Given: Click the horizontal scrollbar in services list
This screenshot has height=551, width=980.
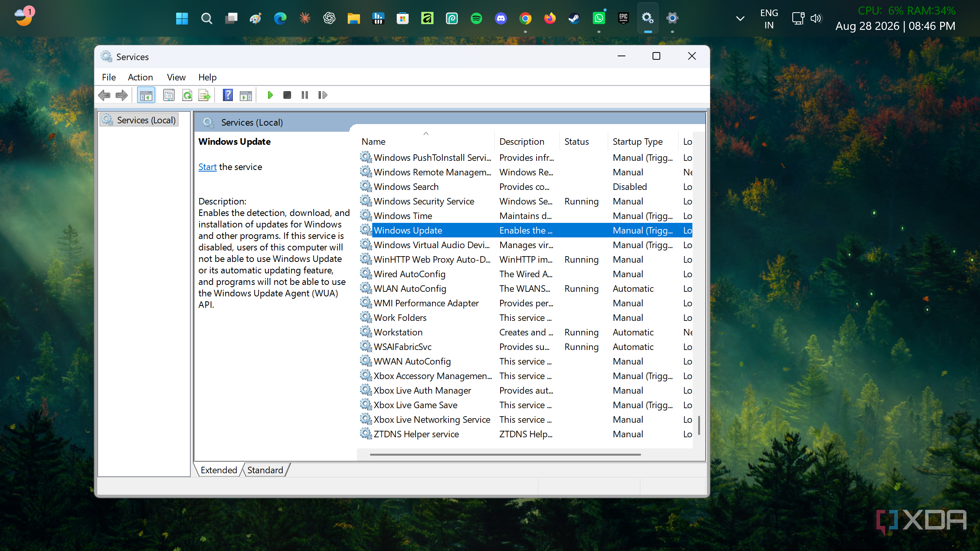Looking at the screenshot, I should pyautogui.click(x=505, y=455).
